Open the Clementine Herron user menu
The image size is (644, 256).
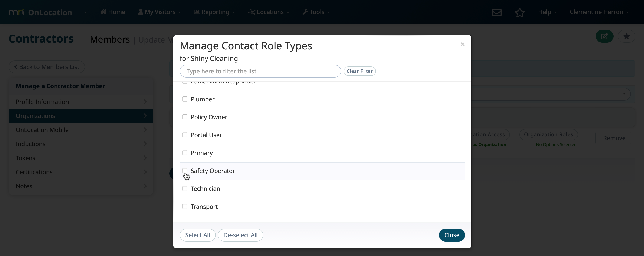click(599, 12)
